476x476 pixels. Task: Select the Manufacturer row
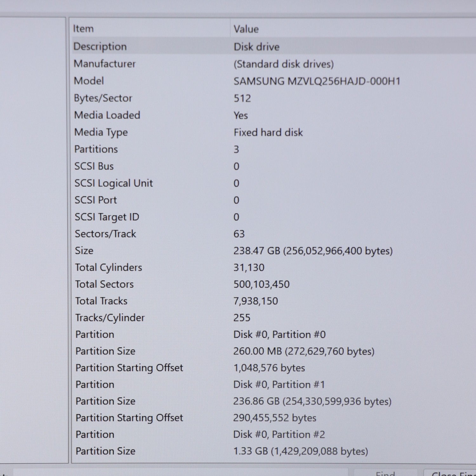click(x=105, y=64)
